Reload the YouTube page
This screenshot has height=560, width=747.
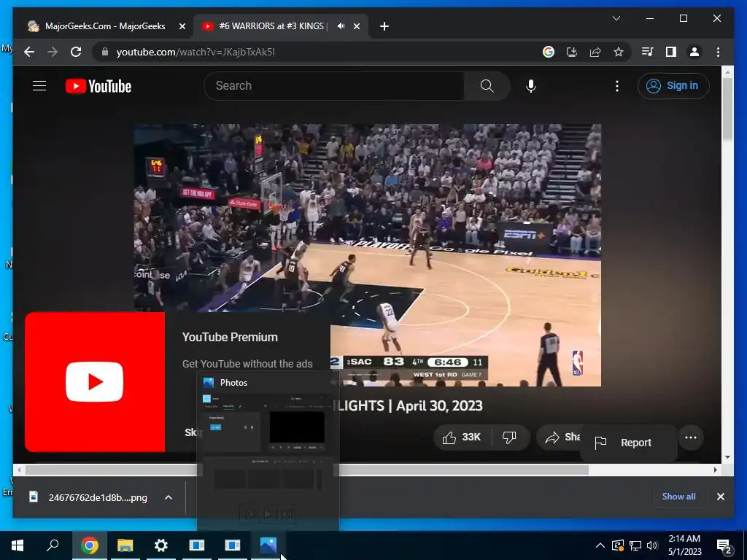pyautogui.click(x=76, y=52)
